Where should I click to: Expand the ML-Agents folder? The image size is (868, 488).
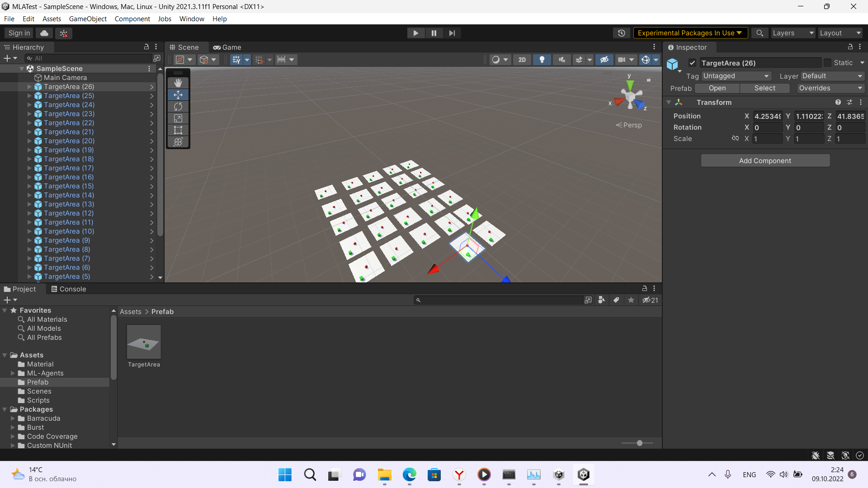click(x=13, y=373)
